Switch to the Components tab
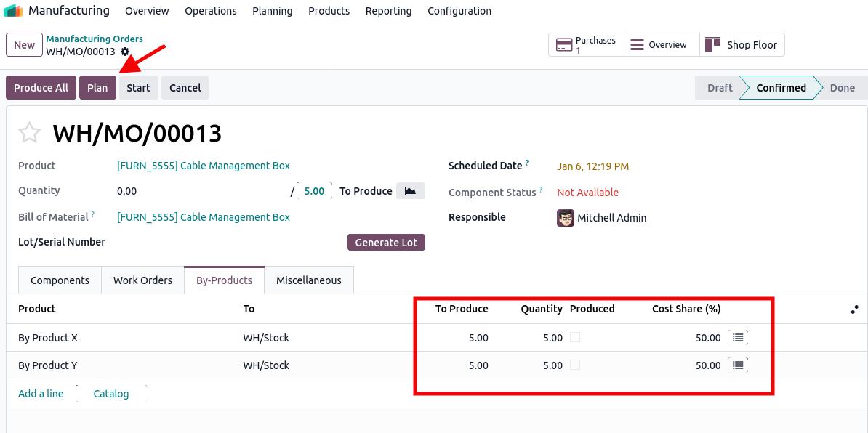Image resolution: width=868 pixels, height=433 pixels. [60, 280]
